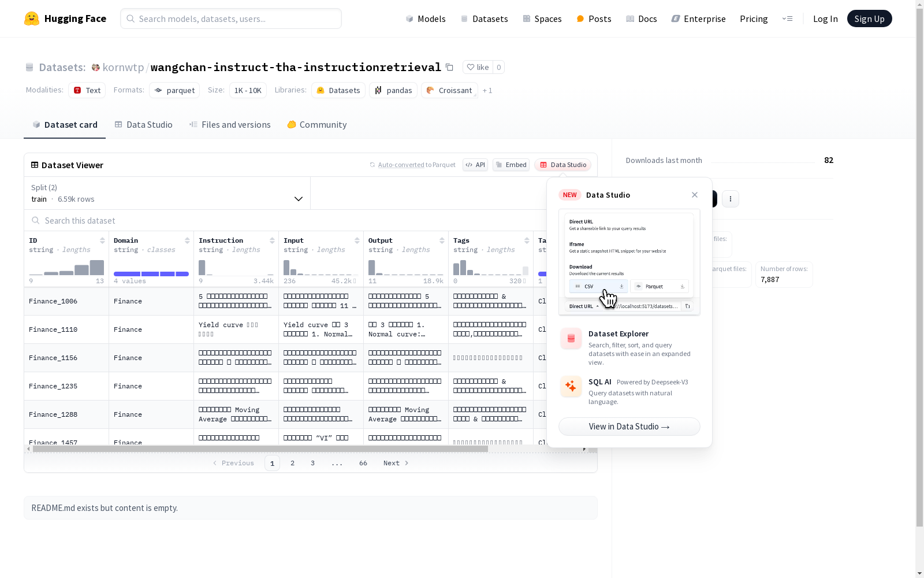Go to Spaces

pyautogui.click(x=542, y=18)
